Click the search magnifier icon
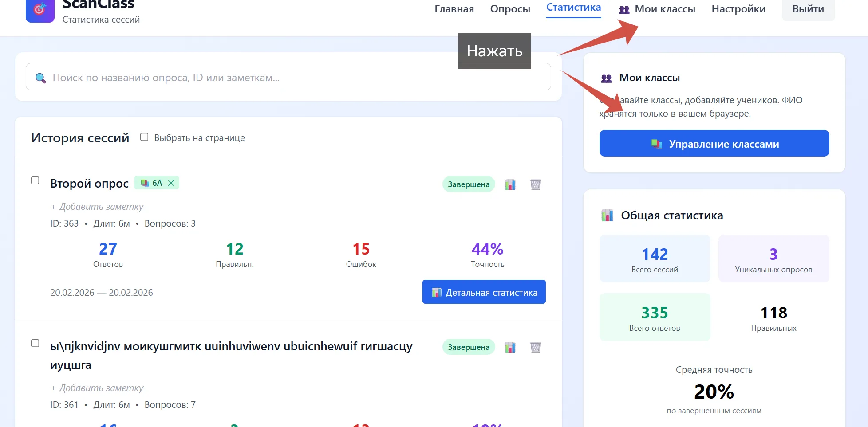868x427 pixels. (x=40, y=78)
